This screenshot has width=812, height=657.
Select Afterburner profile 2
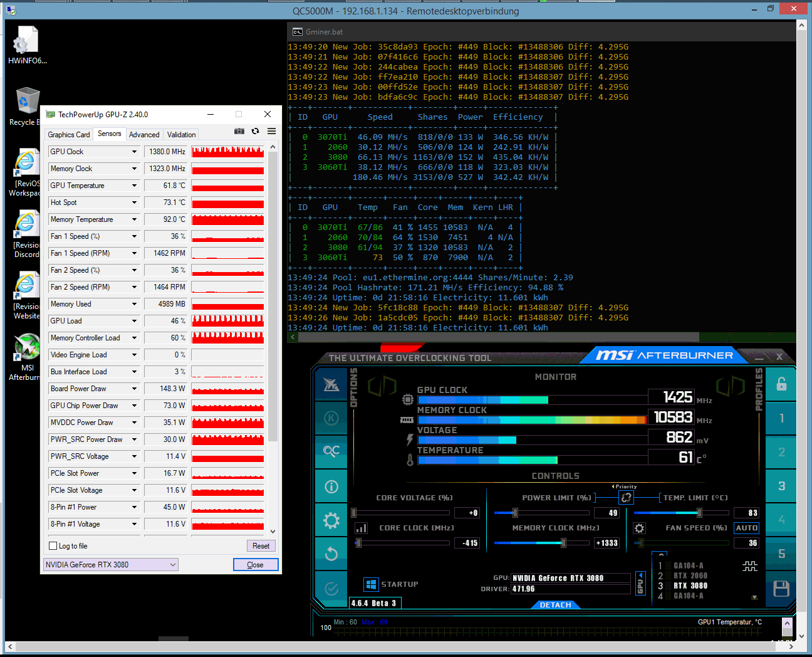781,452
